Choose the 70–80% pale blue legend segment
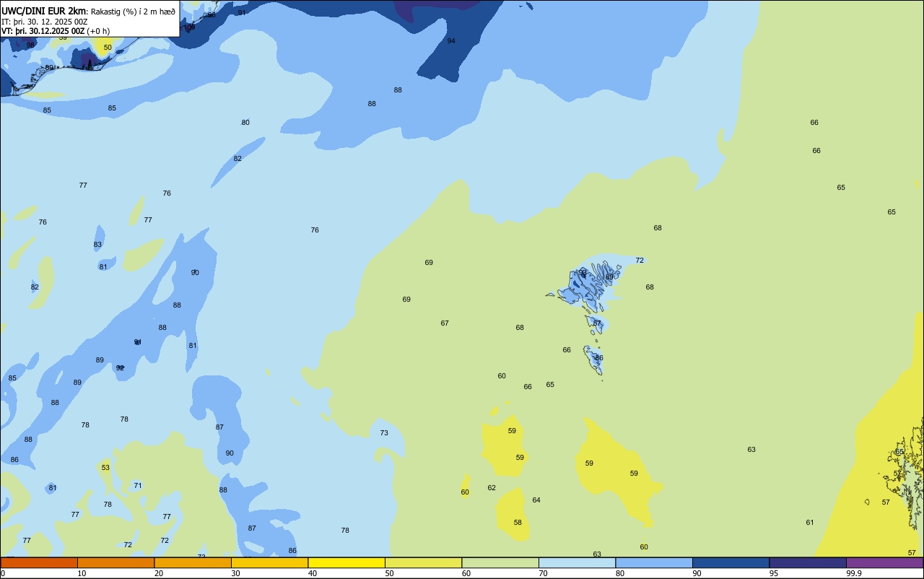The image size is (924, 579). (x=577, y=562)
